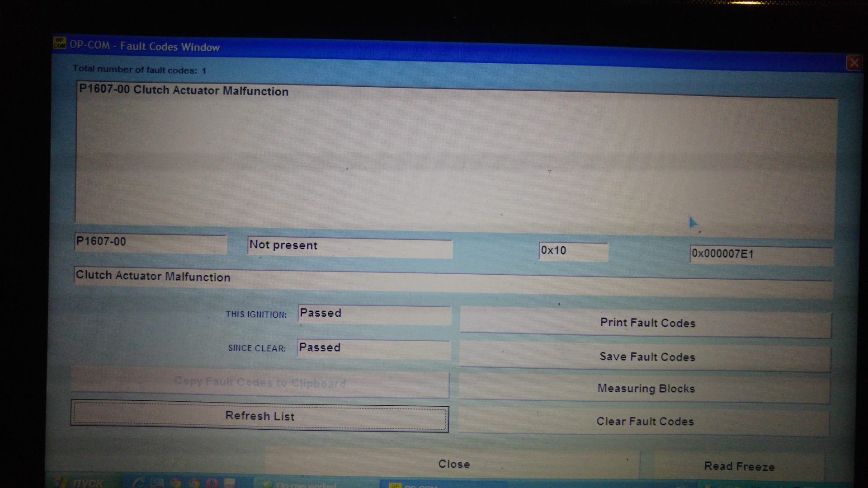Click Read Freeze button
Viewport: 868px width, 488px height.
[740, 466]
